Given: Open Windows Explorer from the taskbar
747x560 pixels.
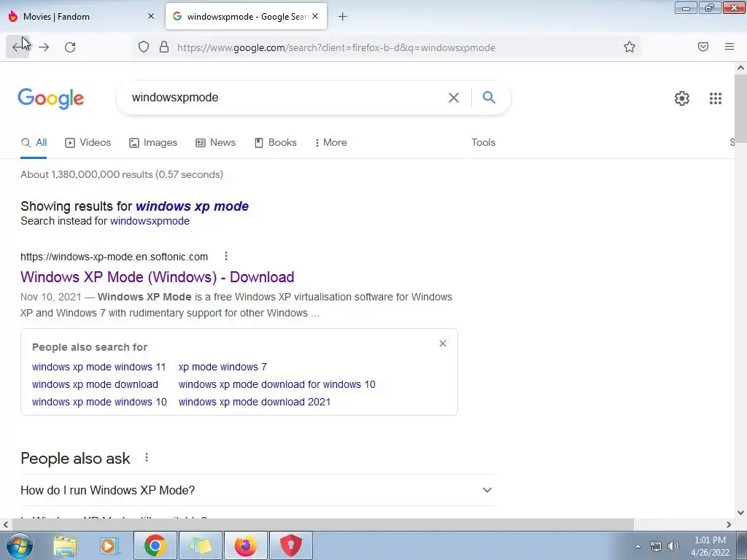Looking at the screenshot, I should coord(65,545).
